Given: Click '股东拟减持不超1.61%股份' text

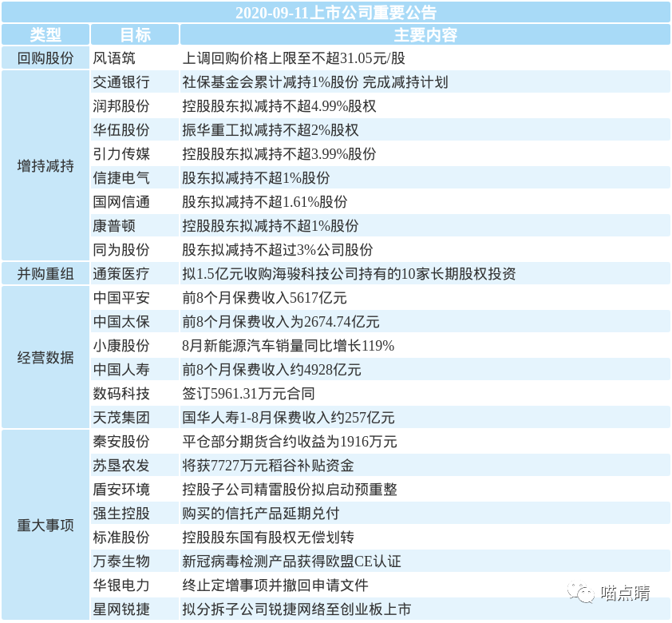Looking at the screenshot, I should pyautogui.click(x=265, y=201).
